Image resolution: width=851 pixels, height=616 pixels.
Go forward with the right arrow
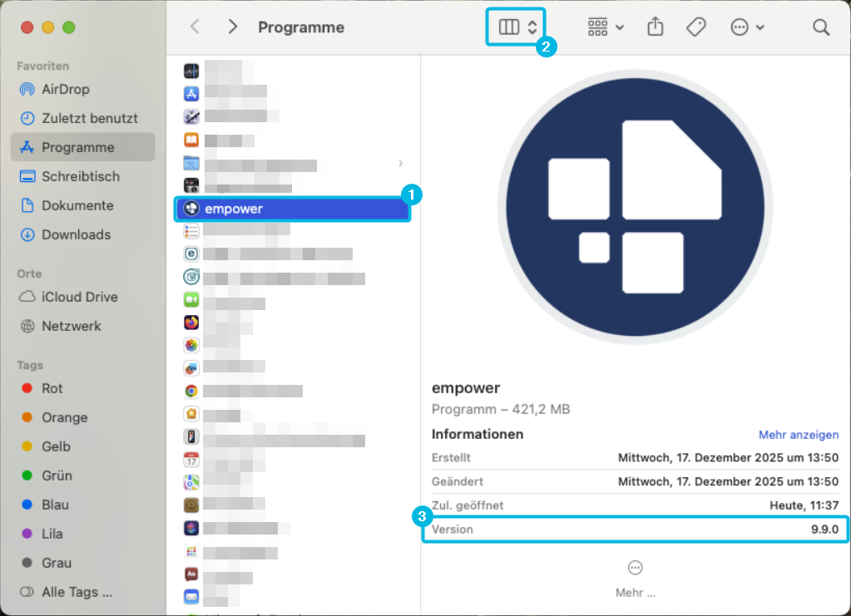(232, 27)
